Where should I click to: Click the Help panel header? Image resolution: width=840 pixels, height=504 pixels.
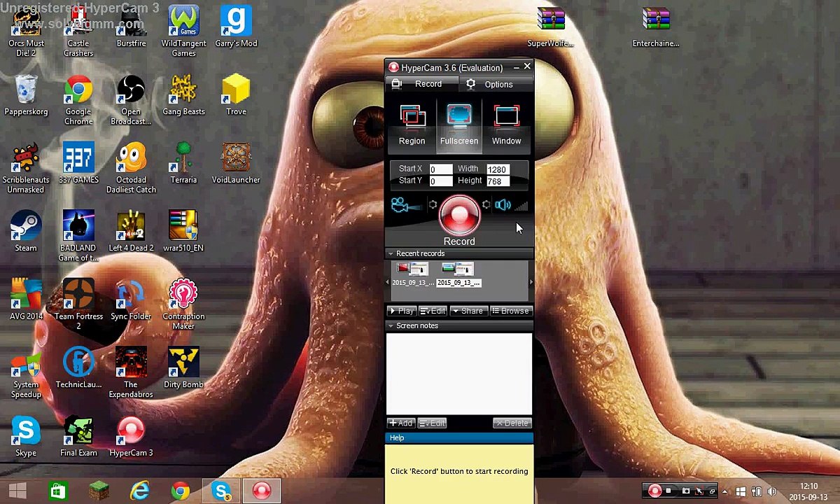pos(459,437)
